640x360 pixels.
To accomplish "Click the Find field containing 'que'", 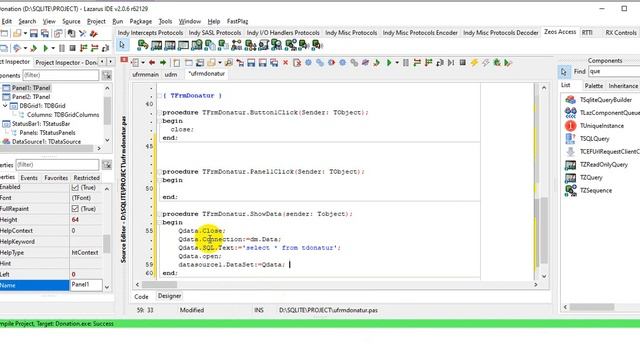I will pyautogui.click(x=614, y=71).
